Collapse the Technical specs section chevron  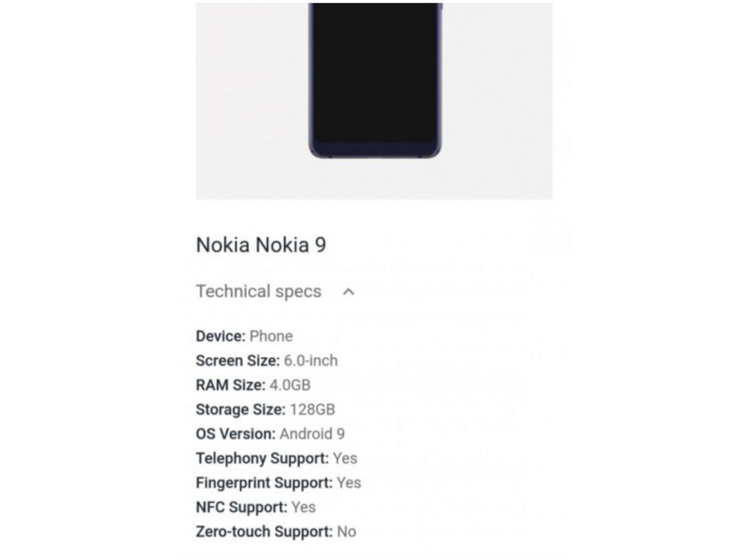[x=349, y=292]
